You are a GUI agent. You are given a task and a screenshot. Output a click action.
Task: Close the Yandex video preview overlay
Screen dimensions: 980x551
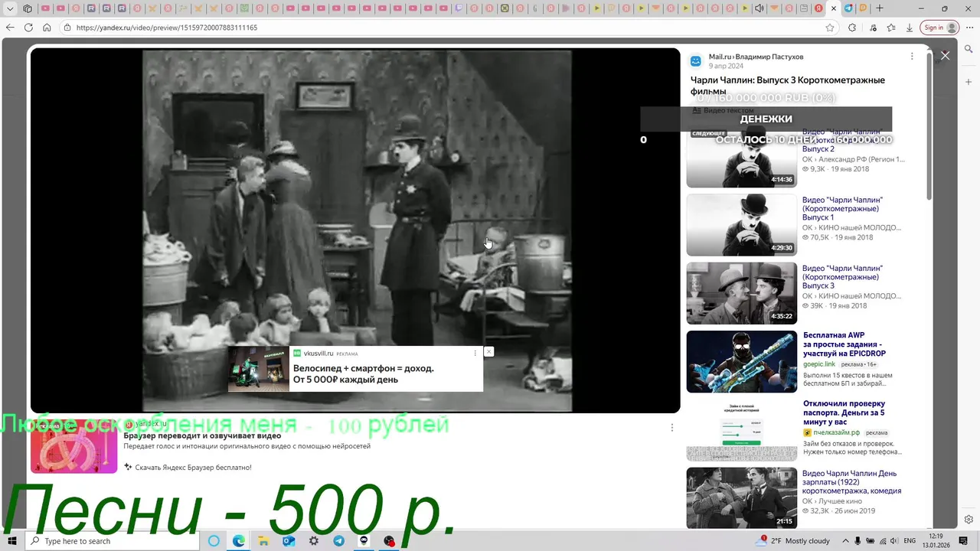[x=945, y=56]
